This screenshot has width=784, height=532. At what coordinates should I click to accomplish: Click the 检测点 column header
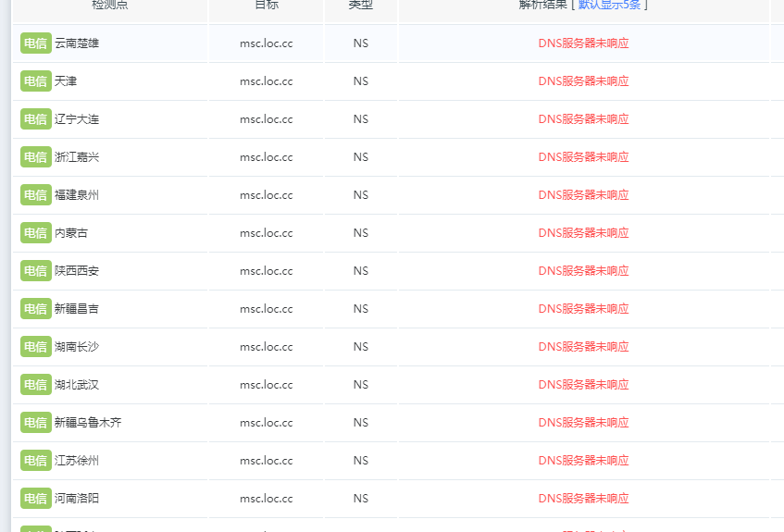pos(110,5)
